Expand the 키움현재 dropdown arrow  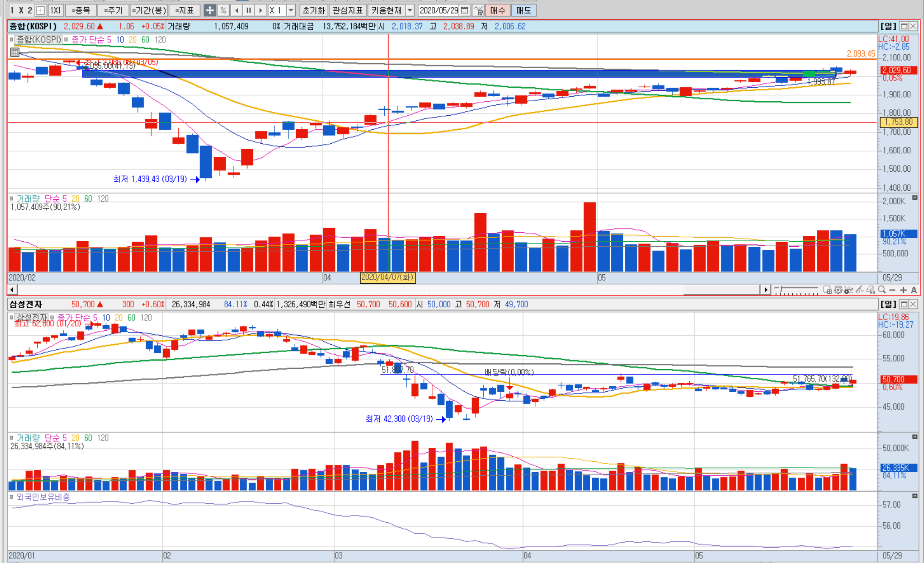pos(410,10)
